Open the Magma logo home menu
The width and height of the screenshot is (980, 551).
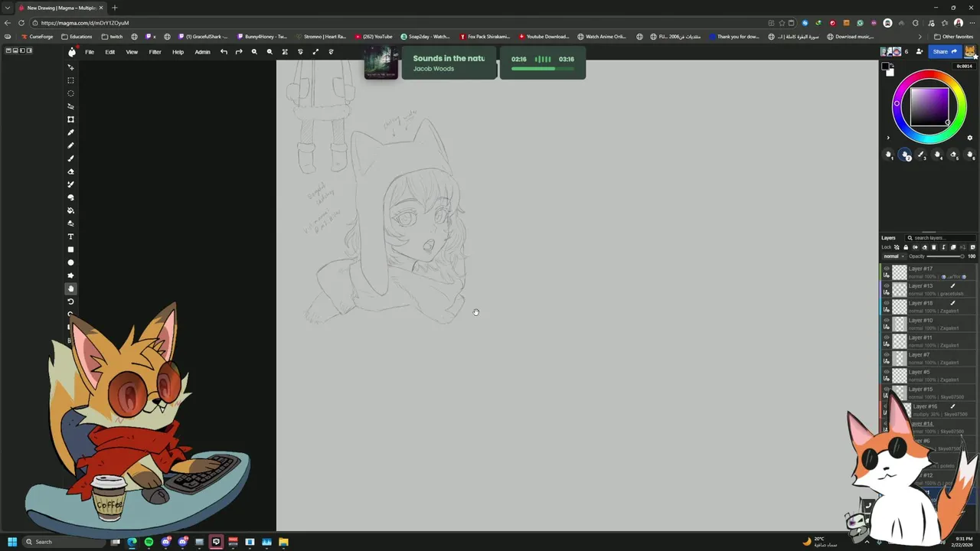(72, 52)
